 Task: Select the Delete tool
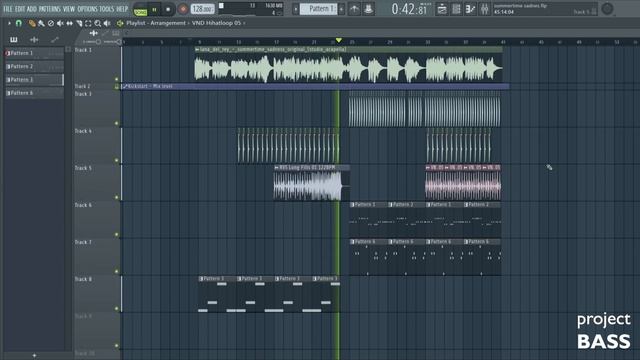pyautogui.click(x=51, y=23)
